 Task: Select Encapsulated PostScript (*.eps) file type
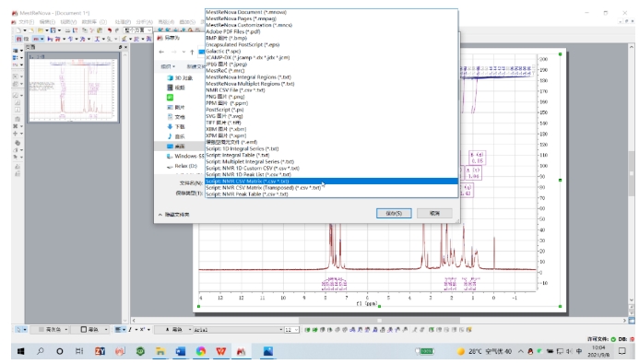tap(331, 44)
